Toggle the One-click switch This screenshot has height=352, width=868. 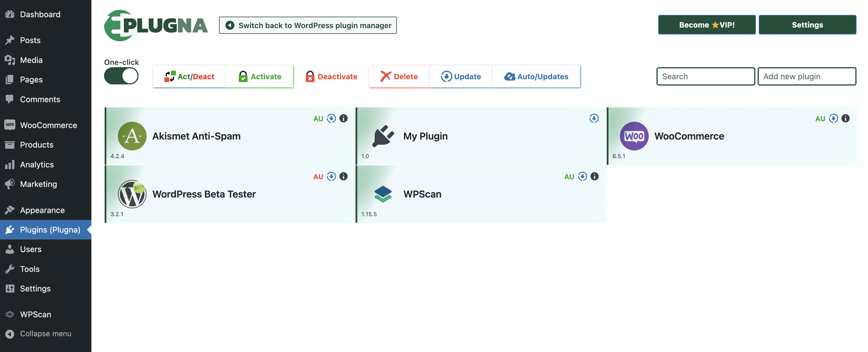(121, 76)
